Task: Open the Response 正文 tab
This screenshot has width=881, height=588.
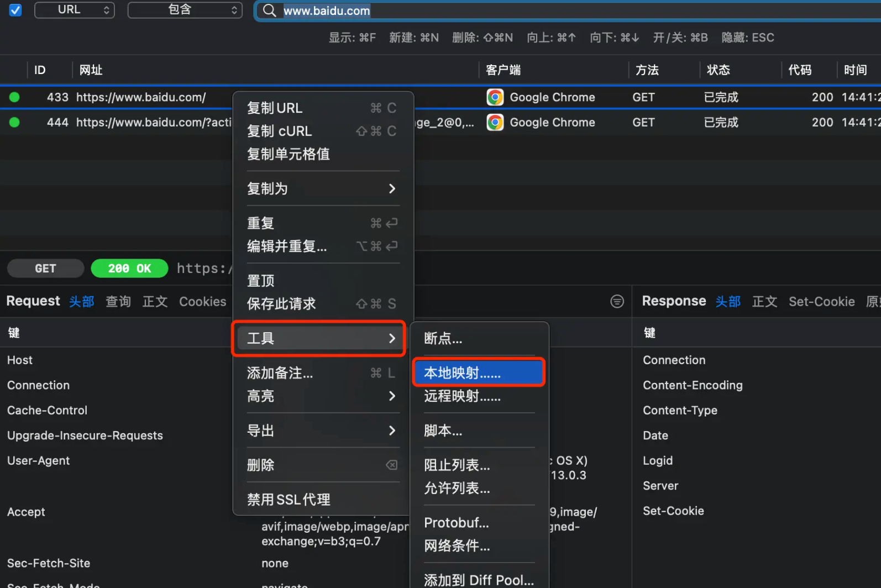Action: tap(764, 301)
